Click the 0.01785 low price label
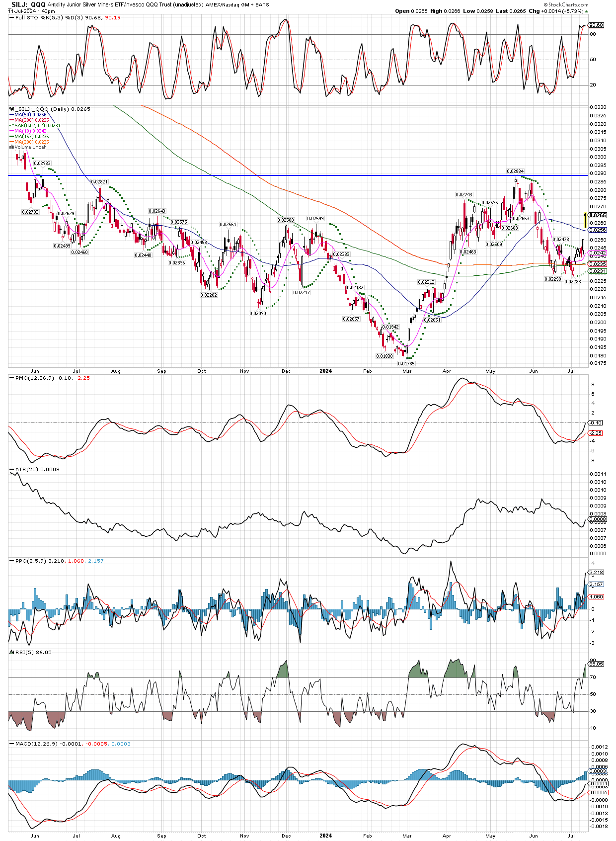Image resolution: width=616 pixels, height=841 pixels. coord(406,364)
